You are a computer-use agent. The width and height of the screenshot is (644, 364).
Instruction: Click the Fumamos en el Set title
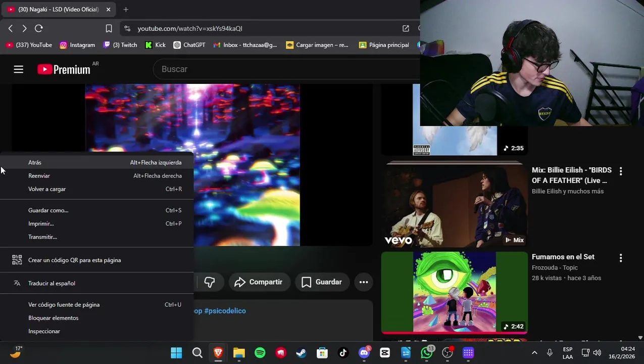pyautogui.click(x=563, y=257)
